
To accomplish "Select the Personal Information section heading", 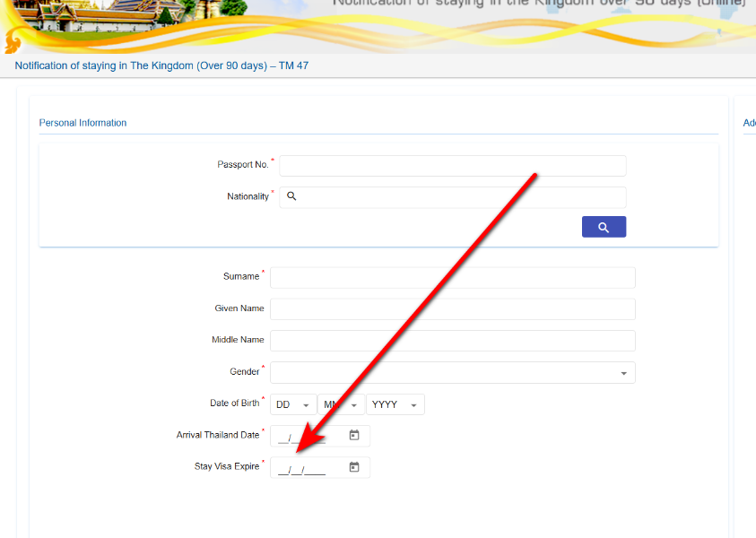I will point(83,123).
